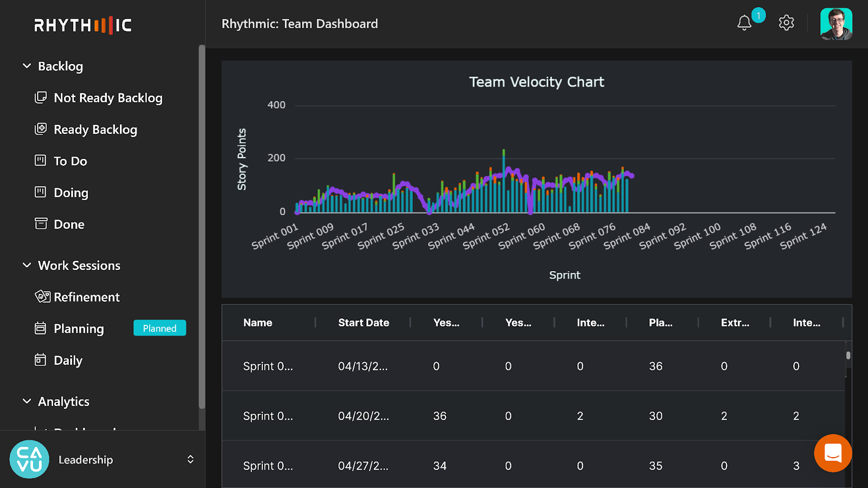Open settings gear icon
Viewport: 868px width, 488px height.
pos(786,23)
